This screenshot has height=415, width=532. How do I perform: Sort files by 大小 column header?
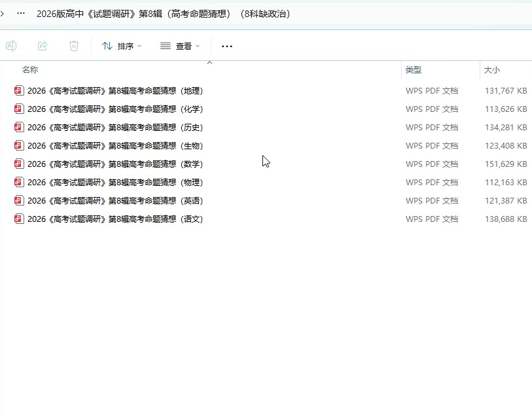point(491,69)
